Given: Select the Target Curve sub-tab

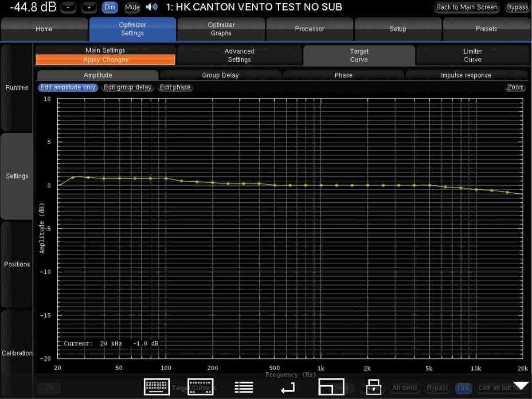Looking at the screenshot, I should [x=359, y=55].
